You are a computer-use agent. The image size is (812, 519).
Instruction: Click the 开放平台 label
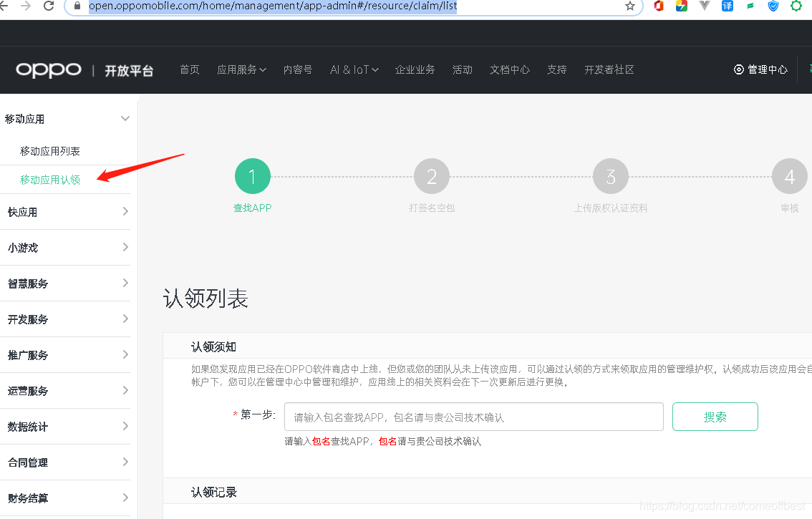pyautogui.click(x=129, y=70)
